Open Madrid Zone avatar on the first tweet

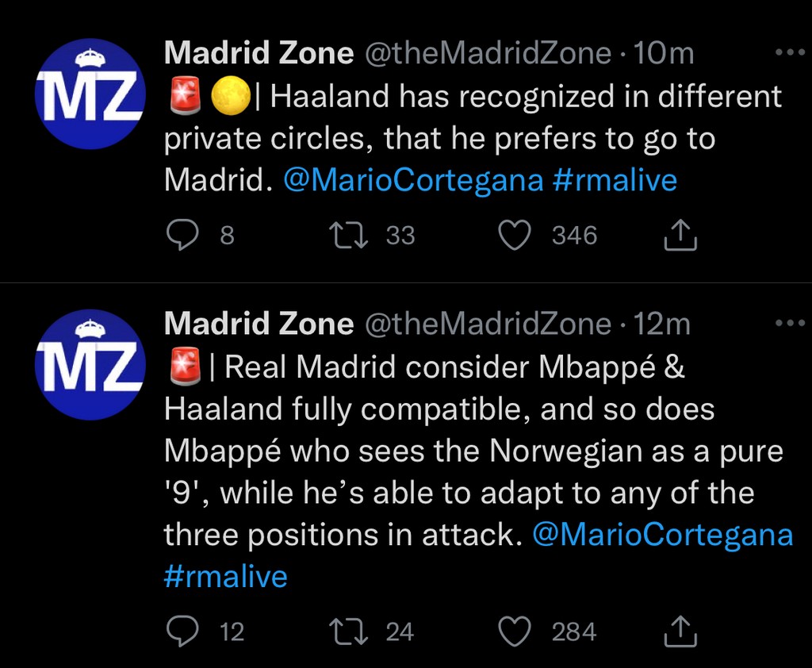[90, 94]
